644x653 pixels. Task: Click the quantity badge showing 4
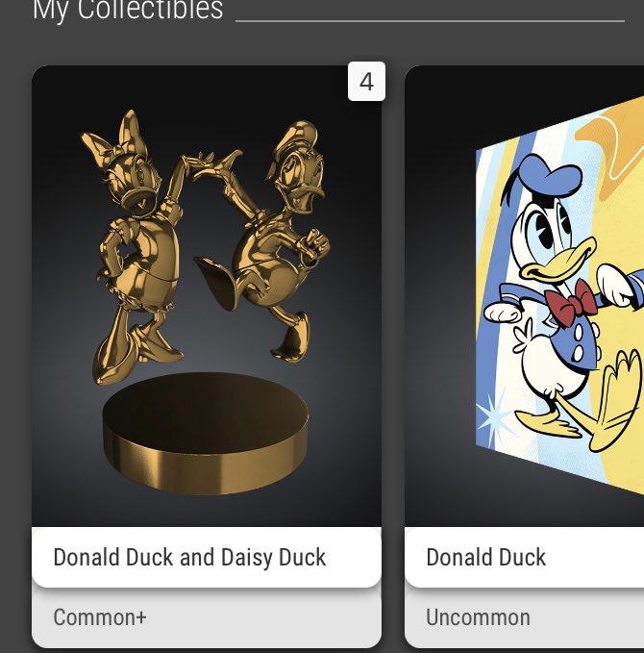366,81
